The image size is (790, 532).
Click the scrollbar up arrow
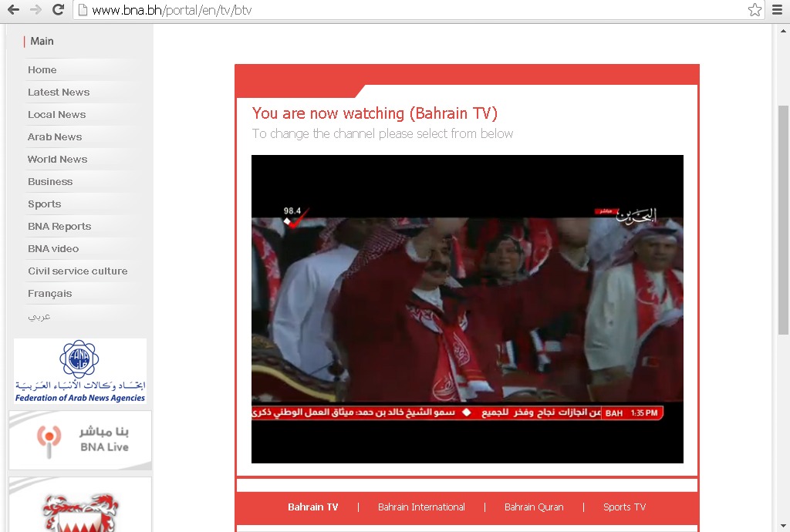click(783, 30)
